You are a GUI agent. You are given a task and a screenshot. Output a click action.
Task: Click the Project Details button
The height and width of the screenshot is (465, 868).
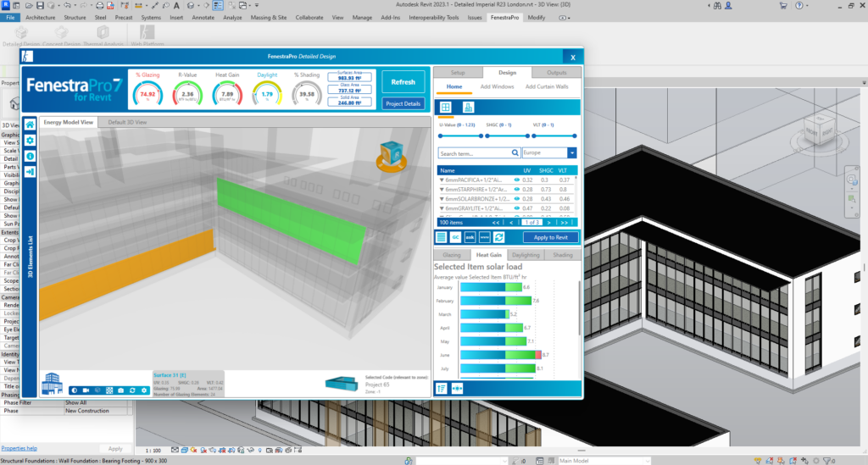pos(403,104)
